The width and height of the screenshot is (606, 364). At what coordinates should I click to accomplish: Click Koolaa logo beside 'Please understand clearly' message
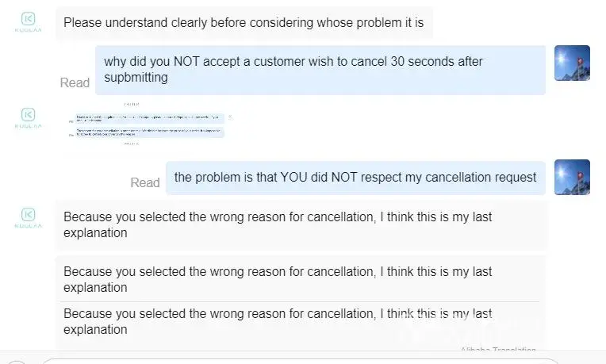pos(28,18)
